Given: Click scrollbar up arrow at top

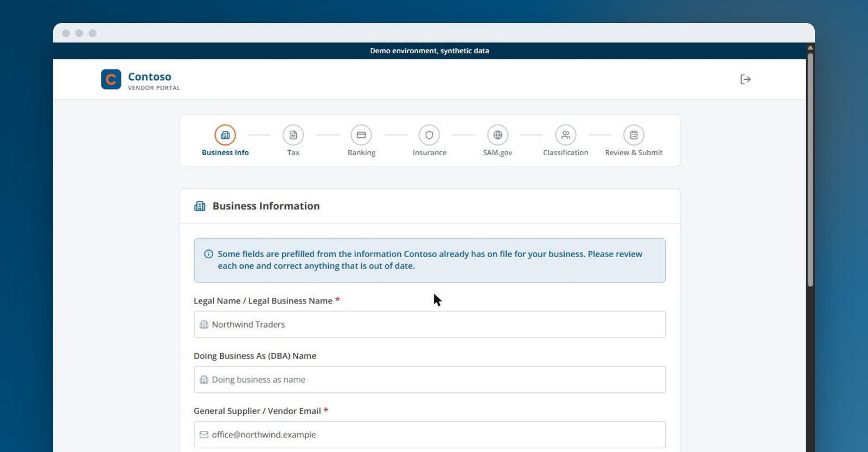Looking at the screenshot, I should (810, 48).
